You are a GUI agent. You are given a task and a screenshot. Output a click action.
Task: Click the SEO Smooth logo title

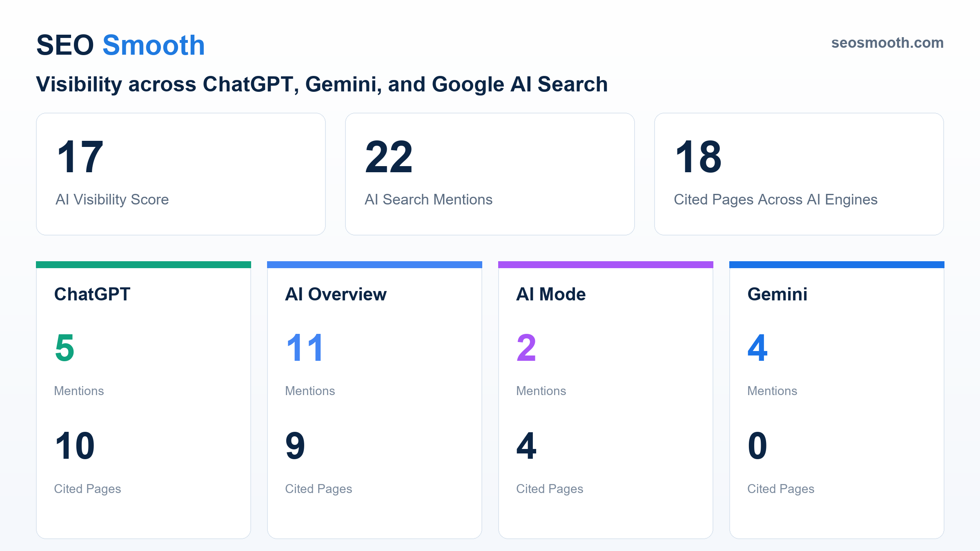(120, 45)
